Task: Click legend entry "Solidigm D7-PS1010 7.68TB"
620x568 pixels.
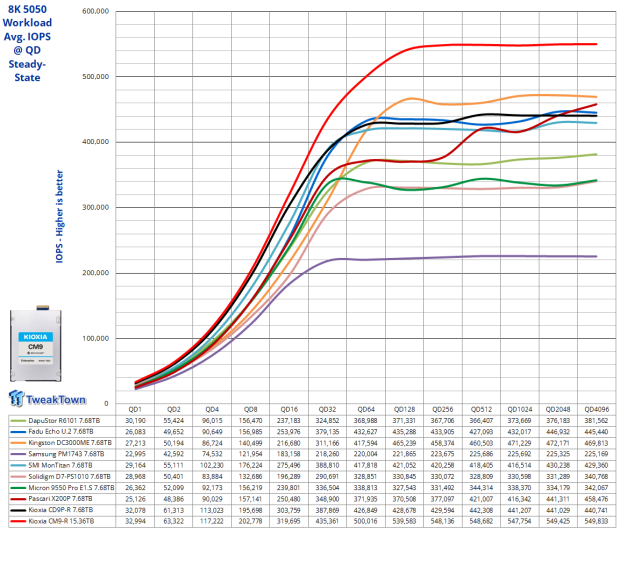Action: [70, 476]
